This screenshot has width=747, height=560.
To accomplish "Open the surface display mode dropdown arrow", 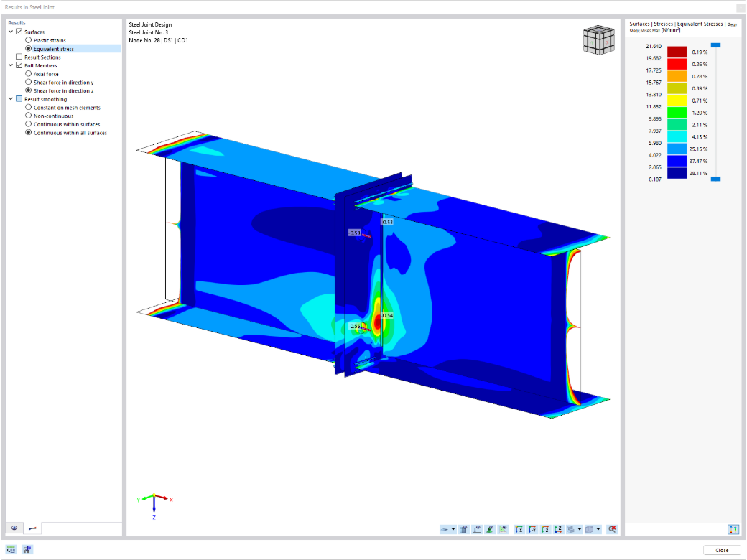I will coord(453,529).
